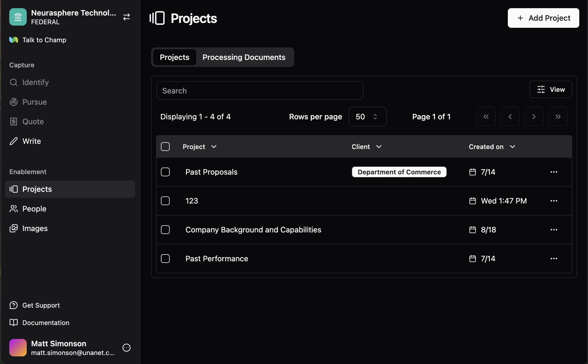Open user account options menu icon
This screenshot has height=364, width=588.
[126, 348]
